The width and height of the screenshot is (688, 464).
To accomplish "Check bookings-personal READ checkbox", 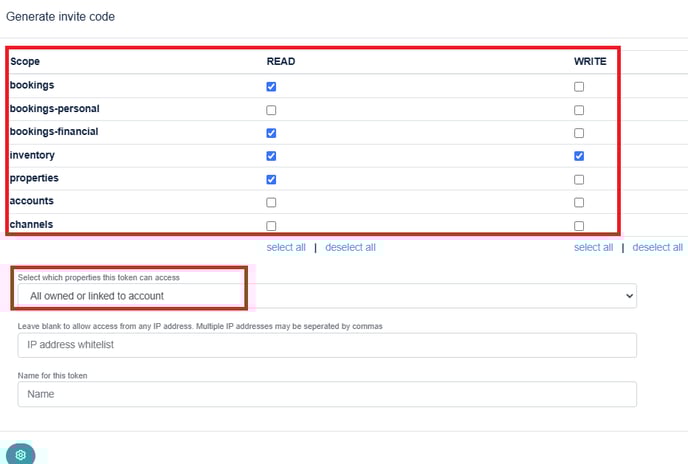I will tap(271, 110).
